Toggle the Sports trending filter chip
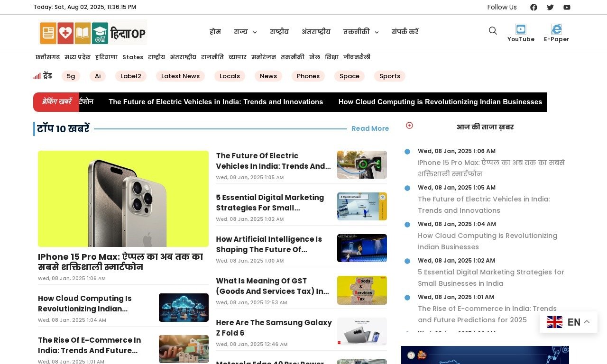 (x=389, y=76)
